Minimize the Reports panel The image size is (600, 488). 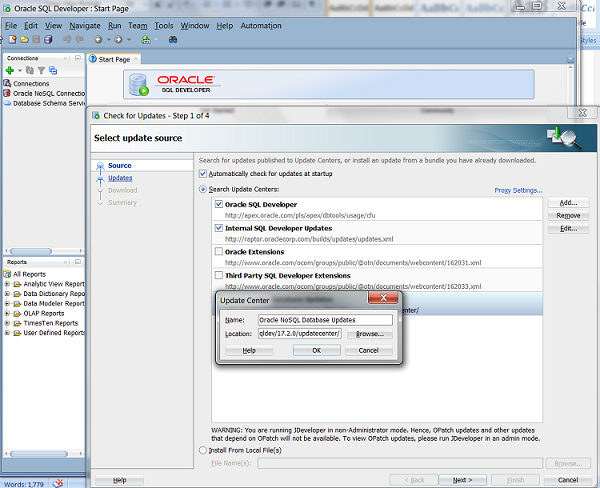[78, 262]
